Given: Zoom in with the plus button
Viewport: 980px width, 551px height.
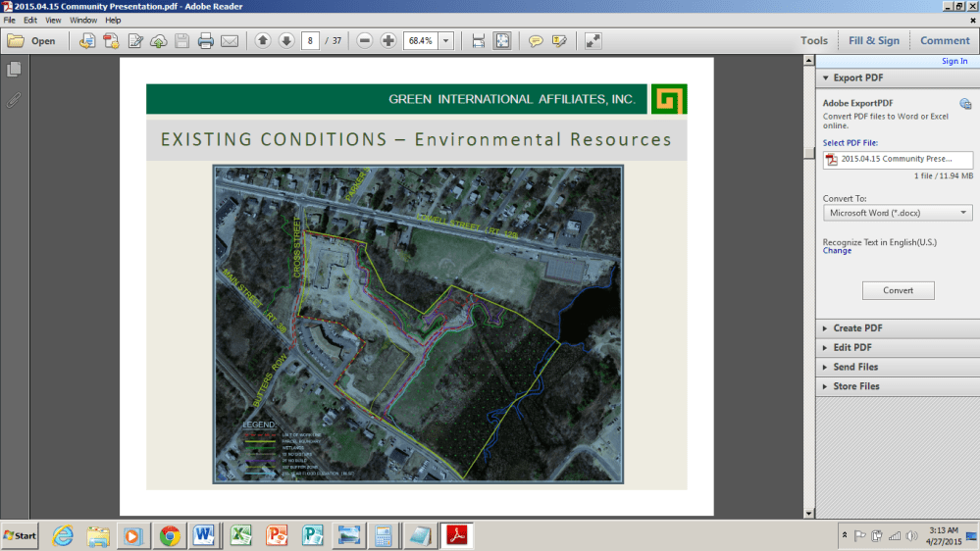Looking at the screenshot, I should [388, 41].
